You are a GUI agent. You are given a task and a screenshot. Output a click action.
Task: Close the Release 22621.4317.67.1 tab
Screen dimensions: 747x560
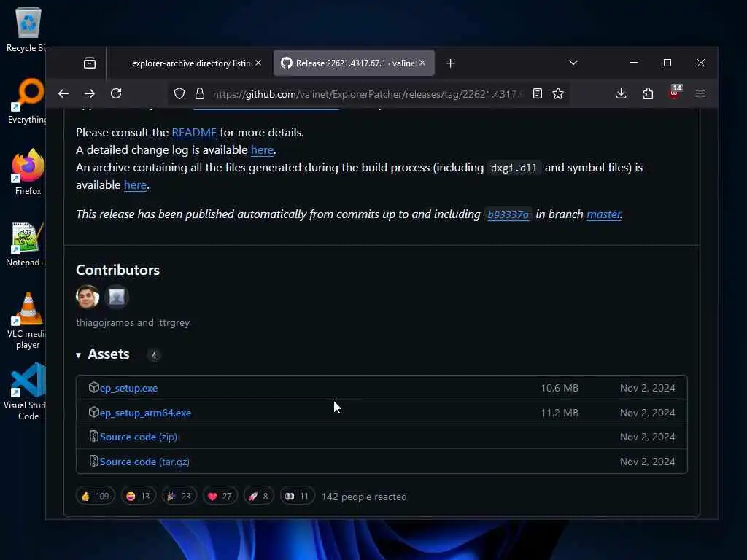(x=422, y=63)
